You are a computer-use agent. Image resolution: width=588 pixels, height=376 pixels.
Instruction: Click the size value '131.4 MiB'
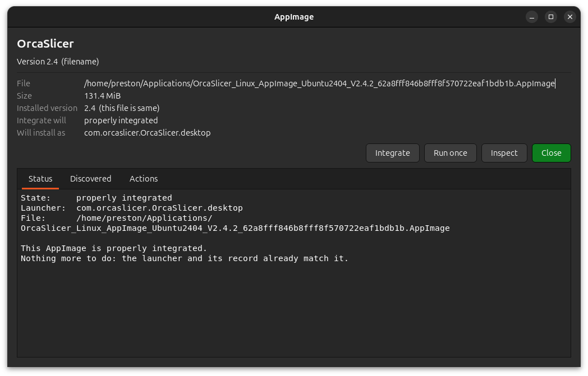click(102, 95)
